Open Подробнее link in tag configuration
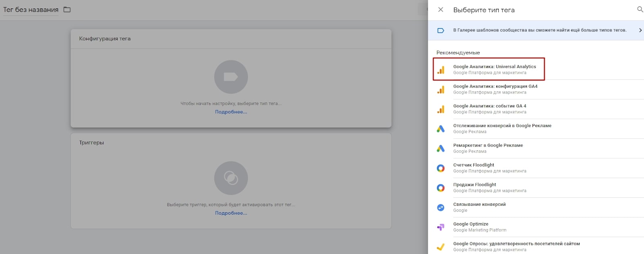Screen dimensions: 644x254 coord(231,112)
